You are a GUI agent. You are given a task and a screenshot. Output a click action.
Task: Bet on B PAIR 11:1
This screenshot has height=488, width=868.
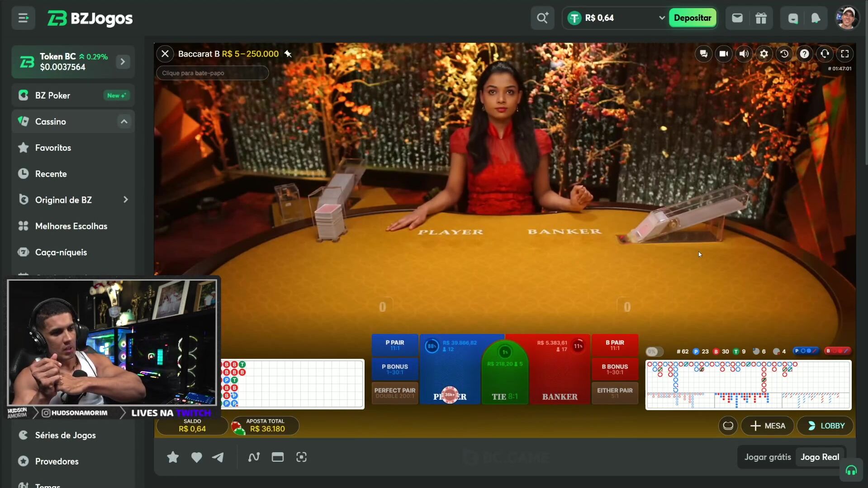[x=615, y=345]
